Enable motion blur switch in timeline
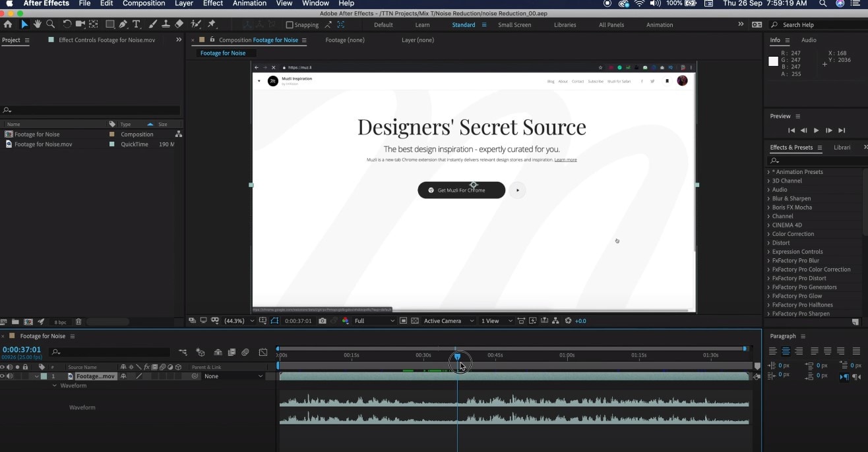868x452 pixels. 245,353
